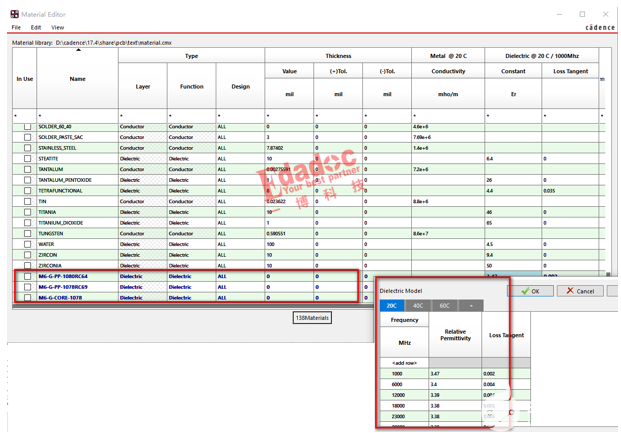This screenshot has width=621, height=433.
Task: Click the 138Materials count label
Action: coord(312,318)
